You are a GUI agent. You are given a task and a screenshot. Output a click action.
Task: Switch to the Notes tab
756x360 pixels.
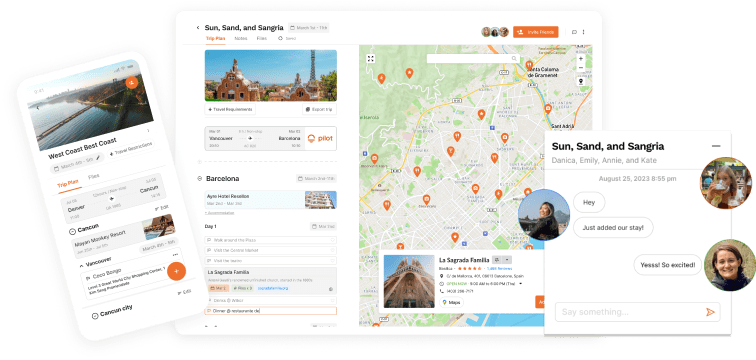(x=241, y=38)
